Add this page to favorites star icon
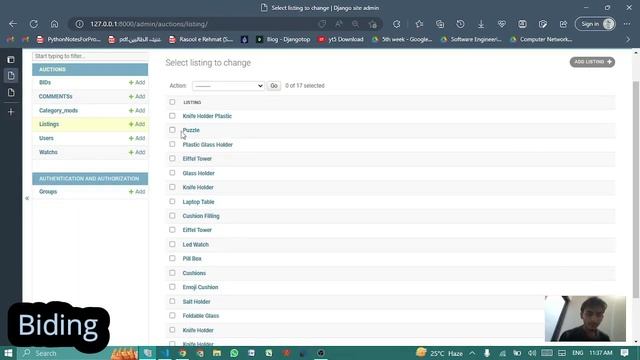Viewport: 640px width, 360px height. (x=373, y=24)
